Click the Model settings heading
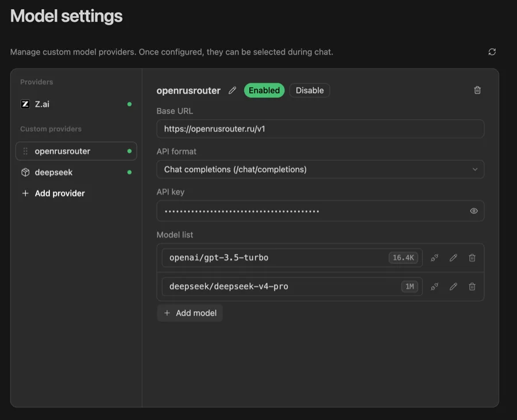 pos(66,16)
